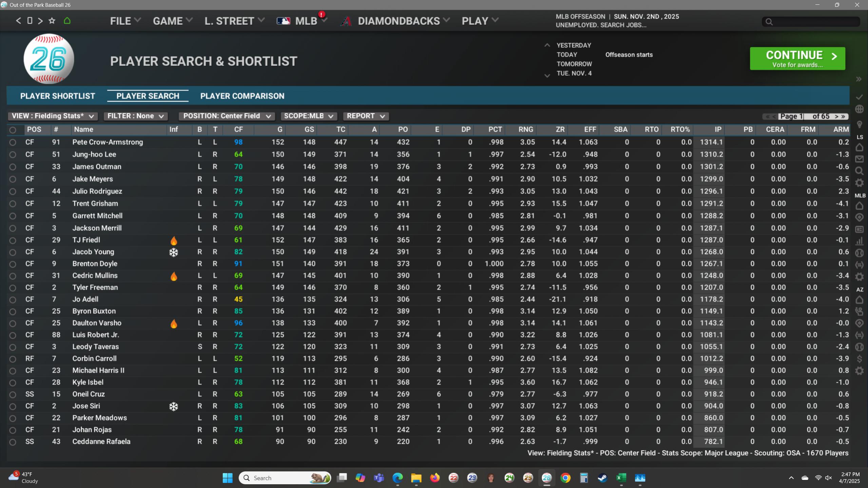
Task: Click the green home icon in navigation bar
Action: 67,21
